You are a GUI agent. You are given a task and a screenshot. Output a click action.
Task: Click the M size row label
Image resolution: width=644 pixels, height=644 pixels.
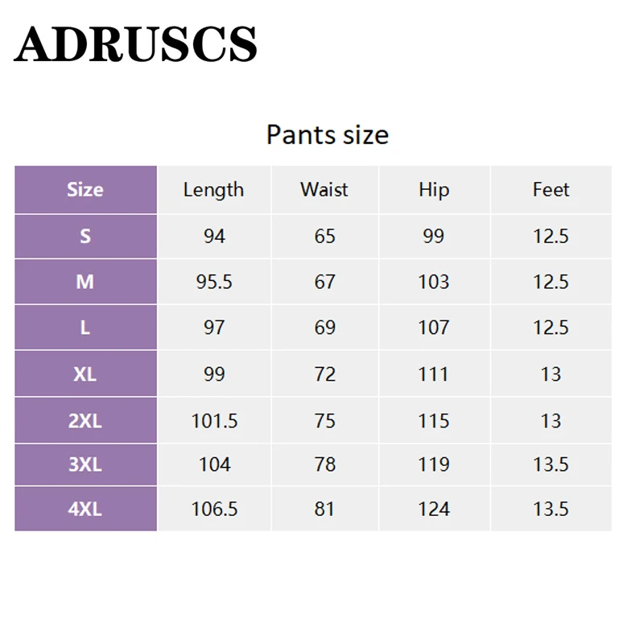pyautogui.click(x=85, y=282)
